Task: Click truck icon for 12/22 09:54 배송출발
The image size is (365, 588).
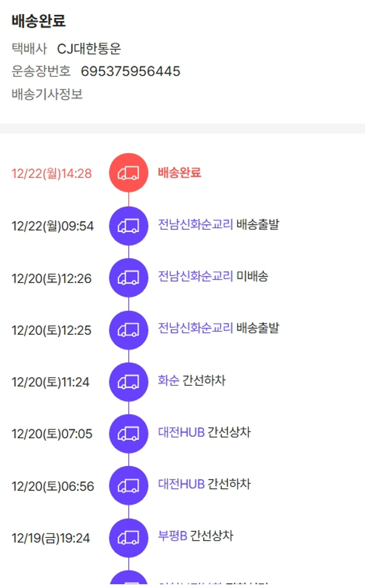Action: coord(128,226)
